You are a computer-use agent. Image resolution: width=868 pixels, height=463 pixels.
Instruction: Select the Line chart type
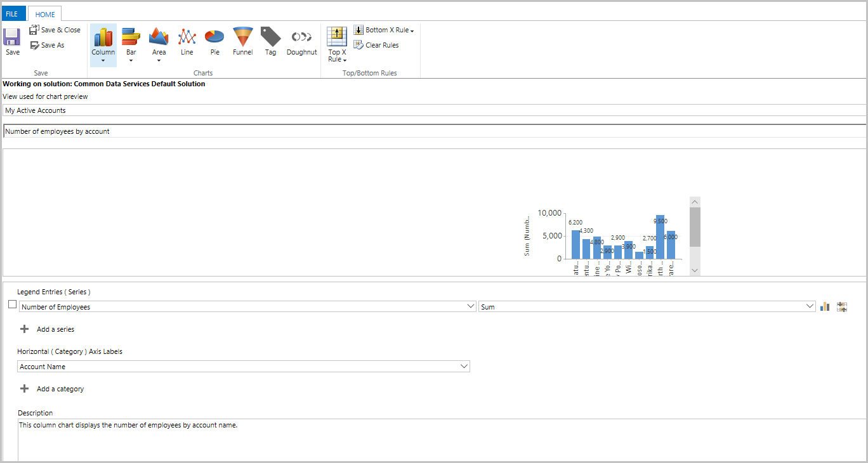[186, 39]
